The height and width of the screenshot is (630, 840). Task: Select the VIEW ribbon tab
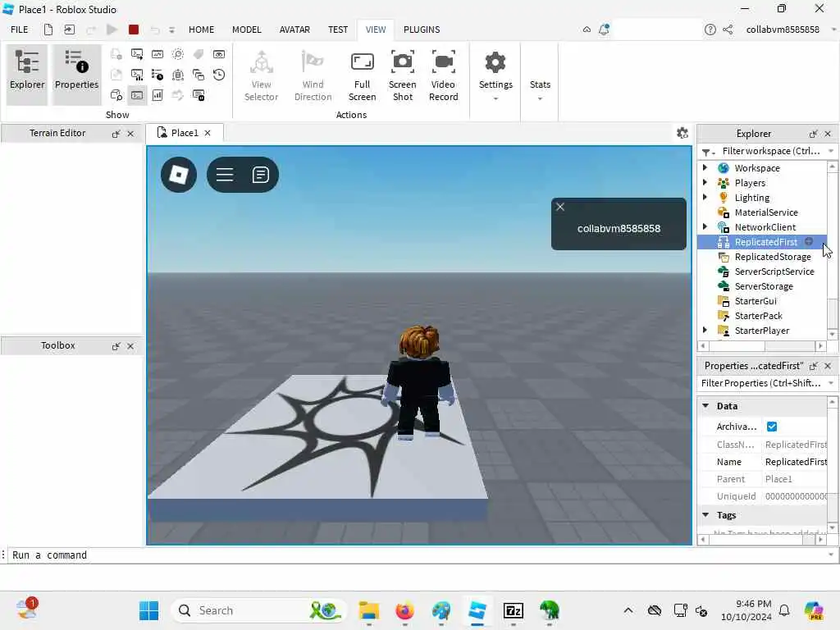point(376,30)
